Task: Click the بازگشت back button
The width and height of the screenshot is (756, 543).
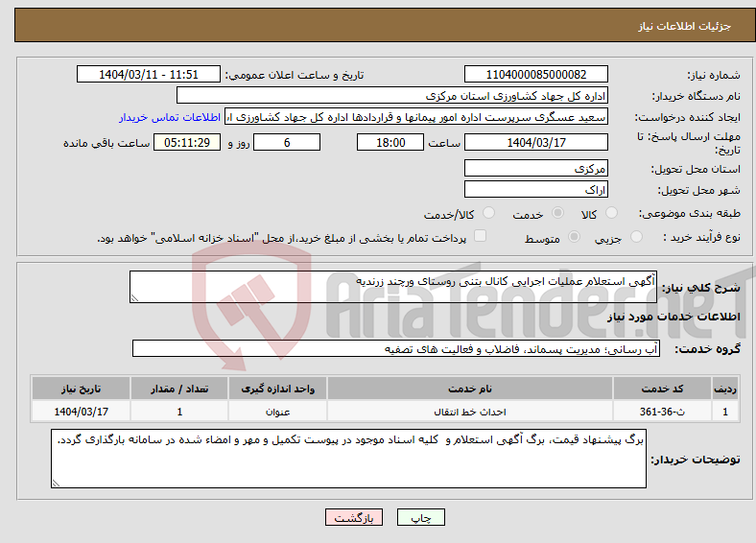Action: click(354, 517)
